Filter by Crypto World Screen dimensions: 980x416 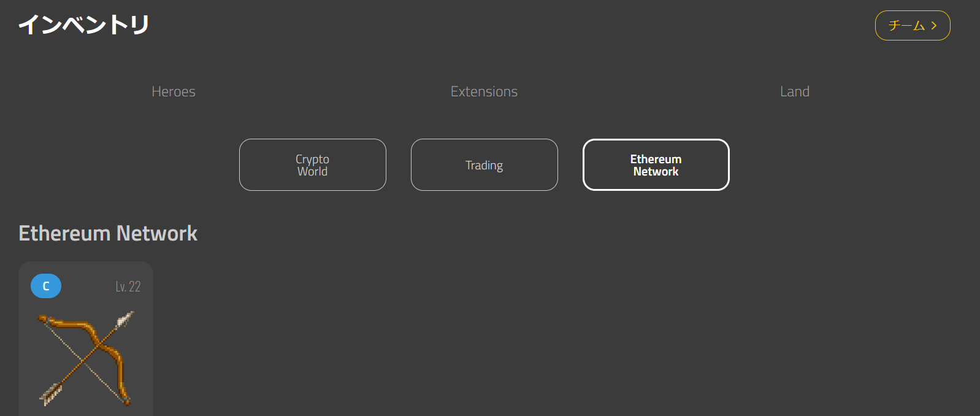point(313,165)
